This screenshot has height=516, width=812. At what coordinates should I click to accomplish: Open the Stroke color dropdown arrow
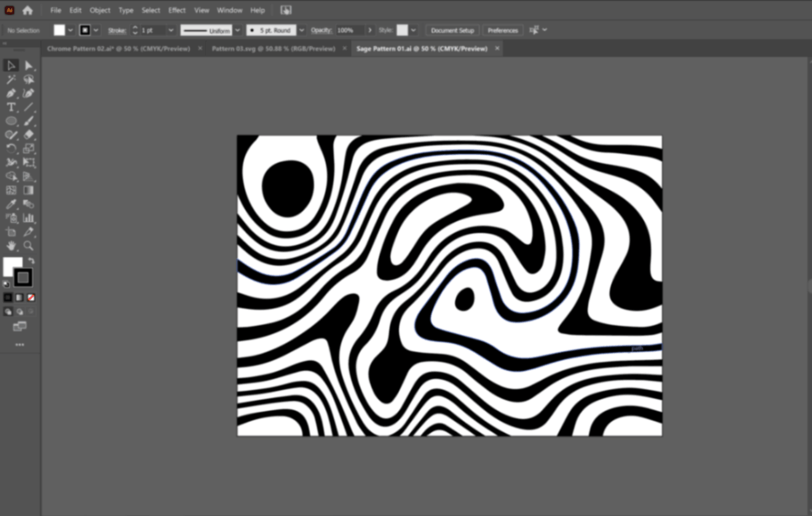click(96, 30)
